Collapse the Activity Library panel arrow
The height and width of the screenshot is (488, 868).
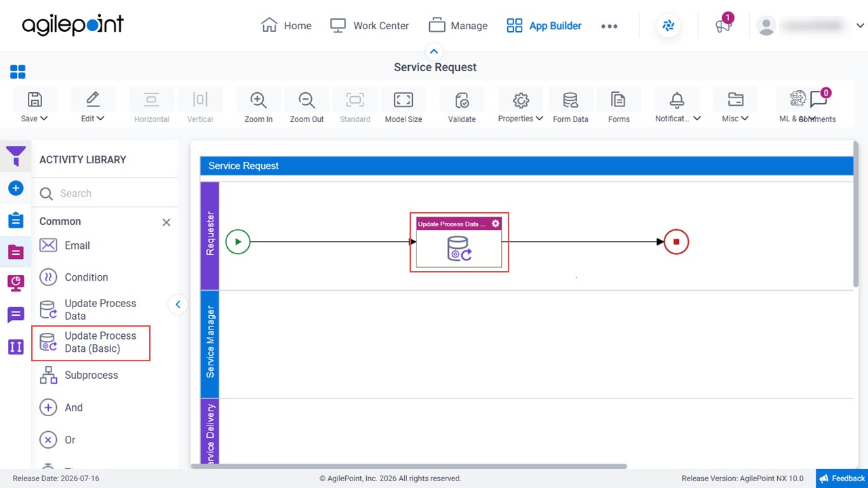pos(178,304)
